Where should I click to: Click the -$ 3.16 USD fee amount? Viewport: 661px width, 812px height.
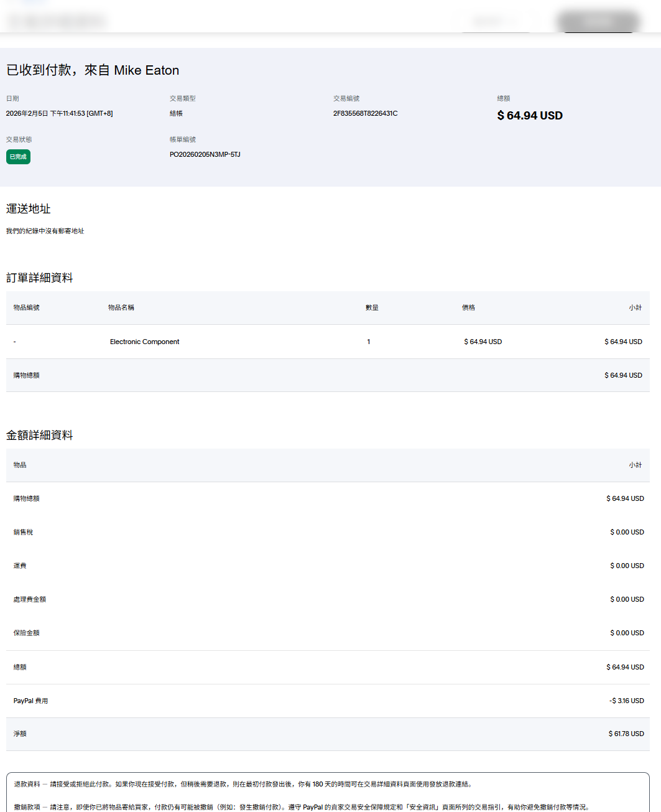tap(626, 701)
